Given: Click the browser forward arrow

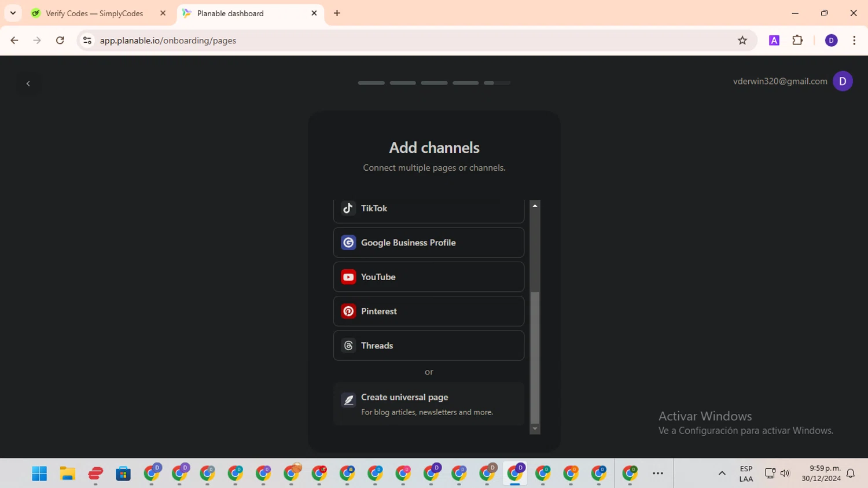Looking at the screenshot, I should tap(37, 41).
